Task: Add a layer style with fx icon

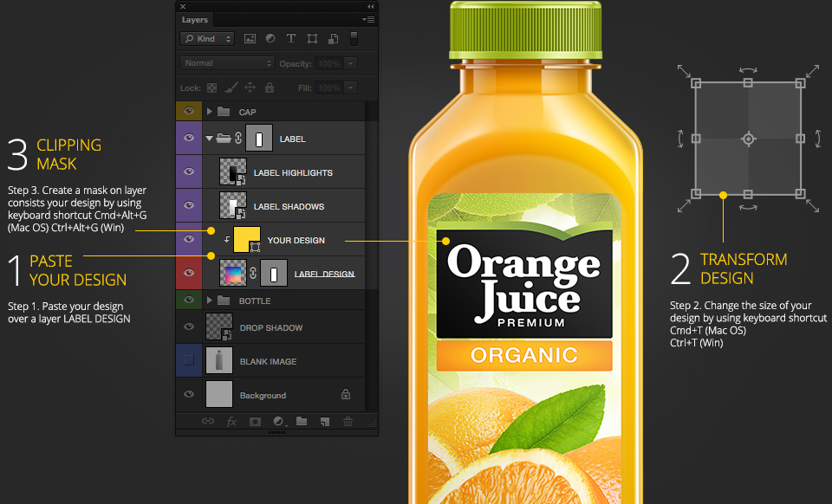Action: point(231,422)
